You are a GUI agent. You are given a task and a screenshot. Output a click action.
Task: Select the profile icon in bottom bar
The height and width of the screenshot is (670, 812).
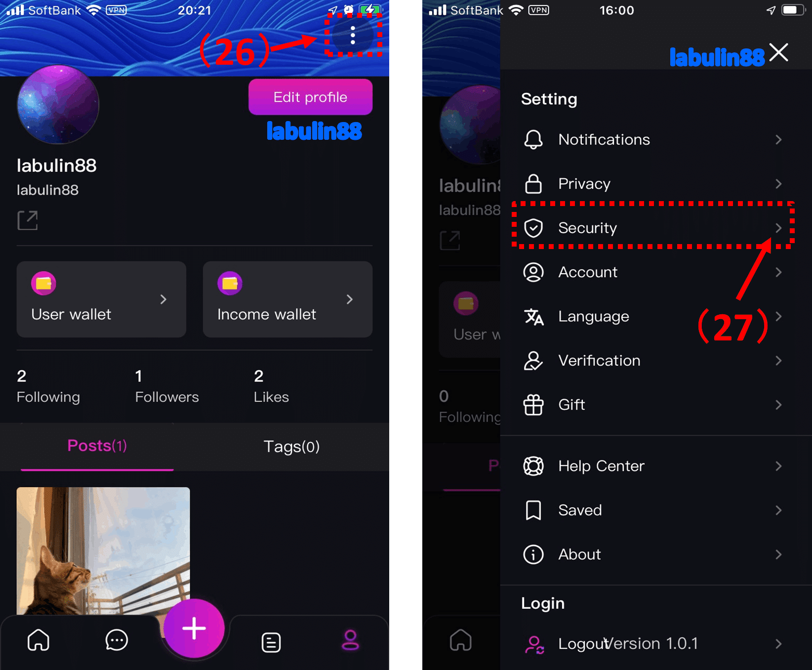click(x=350, y=640)
